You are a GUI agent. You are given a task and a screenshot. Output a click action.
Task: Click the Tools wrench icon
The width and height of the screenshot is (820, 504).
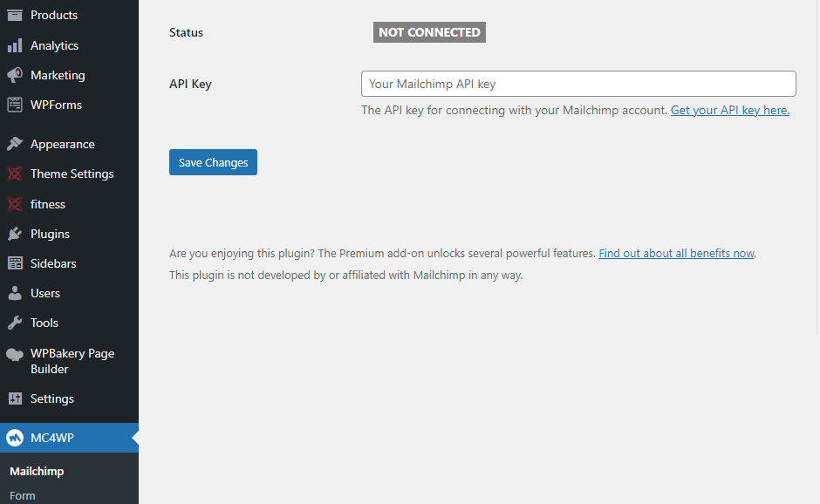pyautogui.click(x=15, y=323)
